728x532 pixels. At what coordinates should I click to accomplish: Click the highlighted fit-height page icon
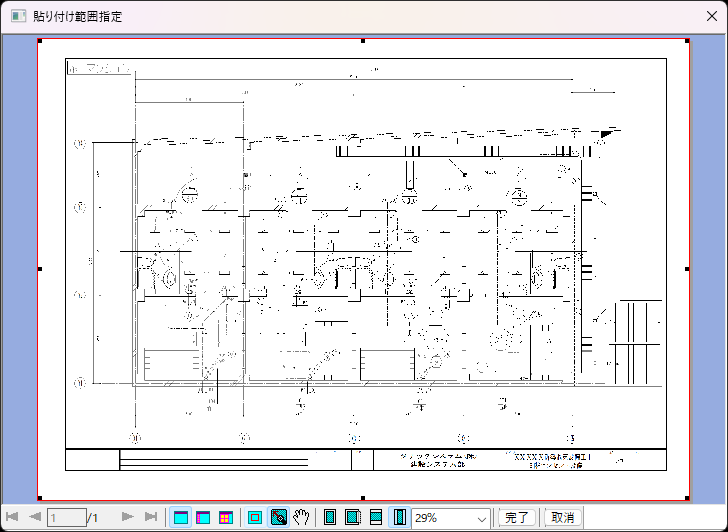pyautogui.click(x=398, y=517)
